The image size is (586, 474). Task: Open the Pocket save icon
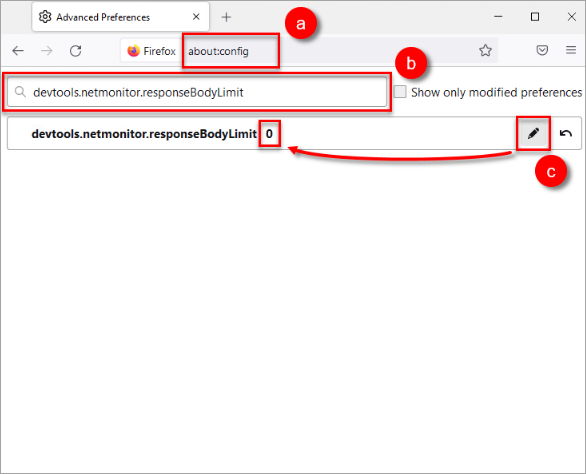coord(542,50)
